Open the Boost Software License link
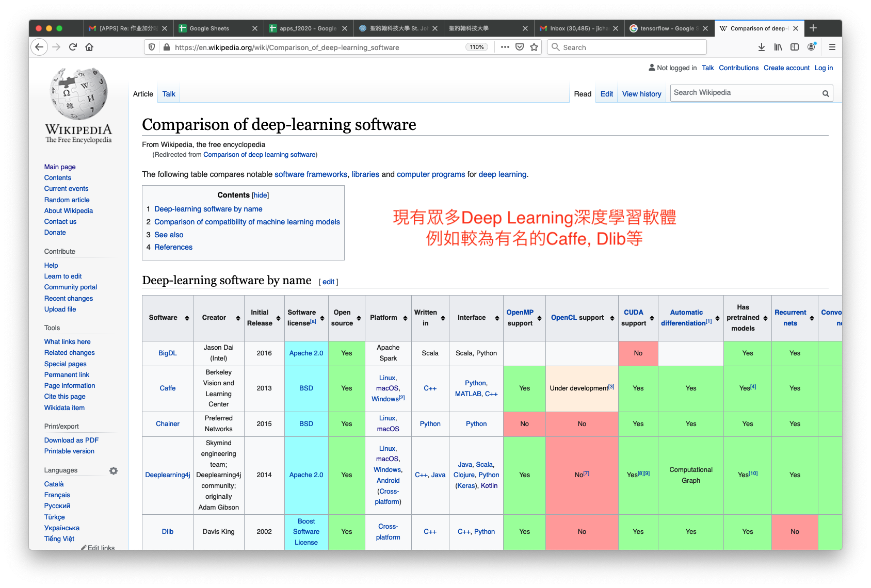 [306, 532]
